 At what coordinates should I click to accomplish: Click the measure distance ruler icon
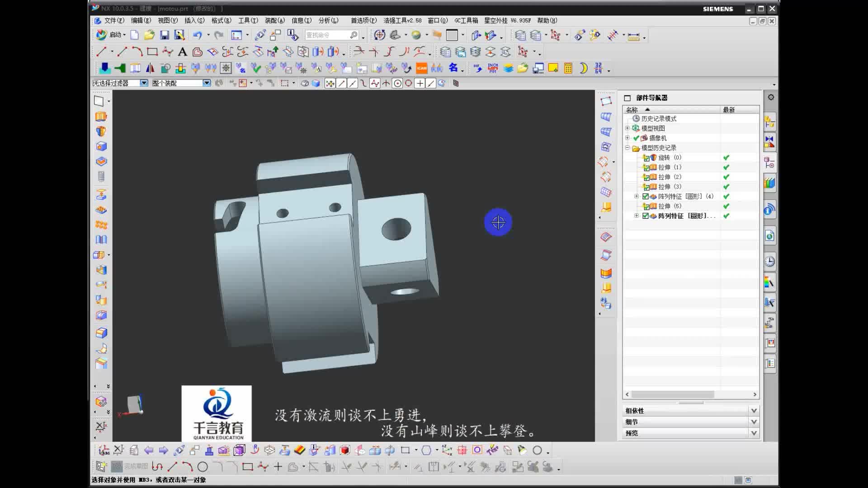pos(634,36)
